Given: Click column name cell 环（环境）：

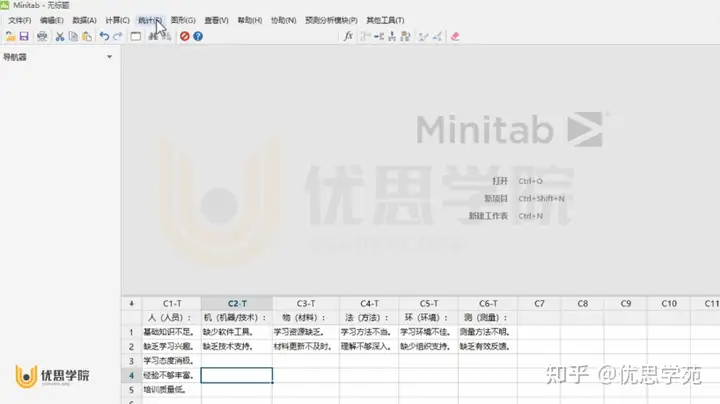Looking at the screenshot, I should coord(428,318).
